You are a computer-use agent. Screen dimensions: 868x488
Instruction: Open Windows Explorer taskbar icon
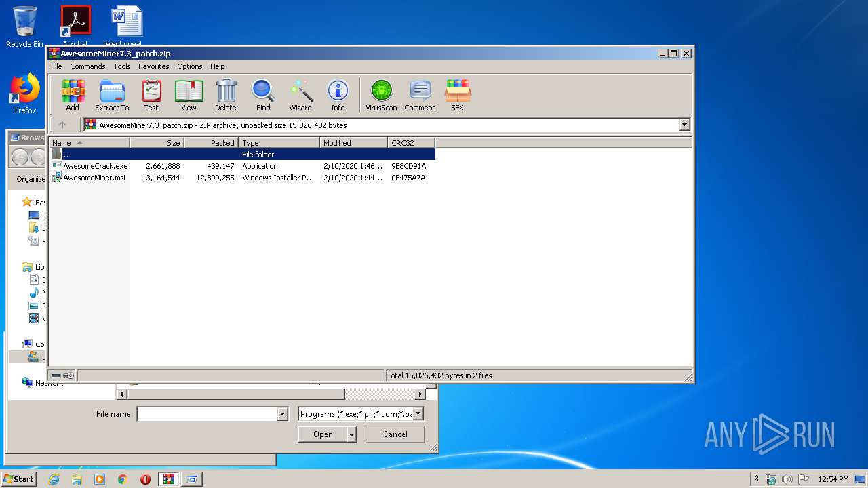pyautogui.click(x=77, y=479)
